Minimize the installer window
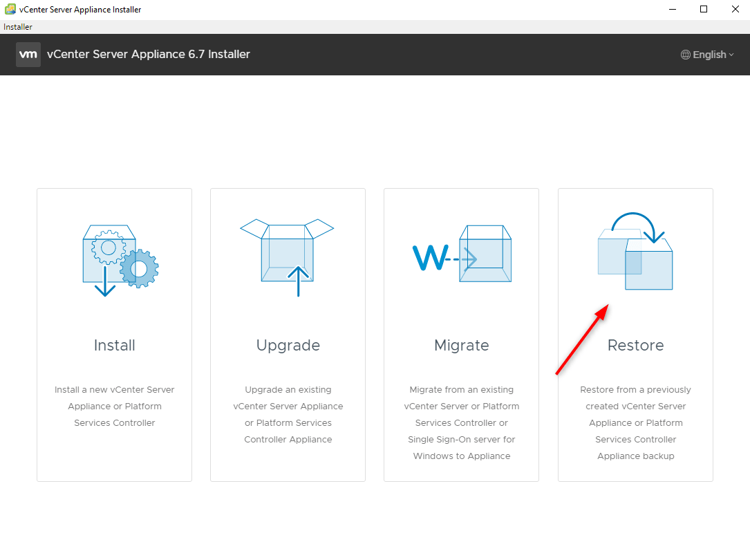The height and width of the screenshot is (560, 750). pos(673,9)
